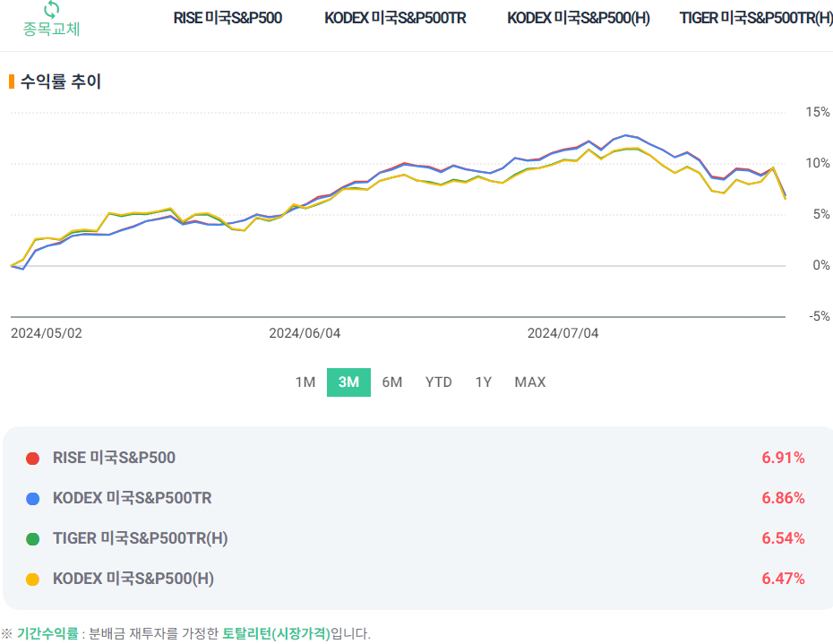Viewport: 833px width, 644px height.
Task: Show YTD returns period
Action: (438, 382)
